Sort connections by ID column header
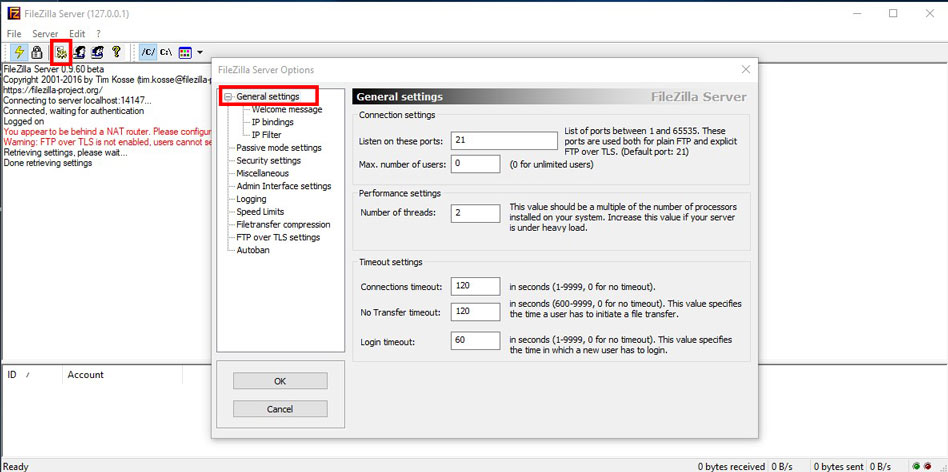Viewport: 948px width, 472px height. pos(32,375)
